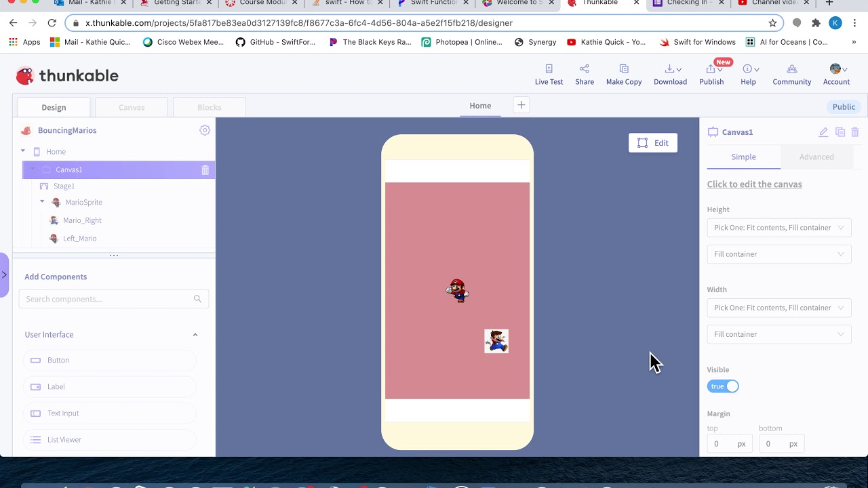Open Swift for Windows bookmark
Image resolution: width=868 pixels, height=488 pixels.
[697, 42]
